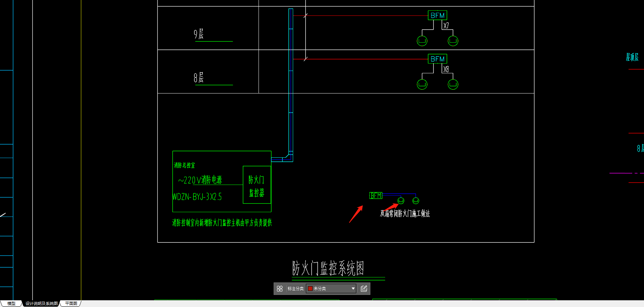Open the annotation category grid icon
The width and height of the screenshot is (644, 307).
point(280,289)
